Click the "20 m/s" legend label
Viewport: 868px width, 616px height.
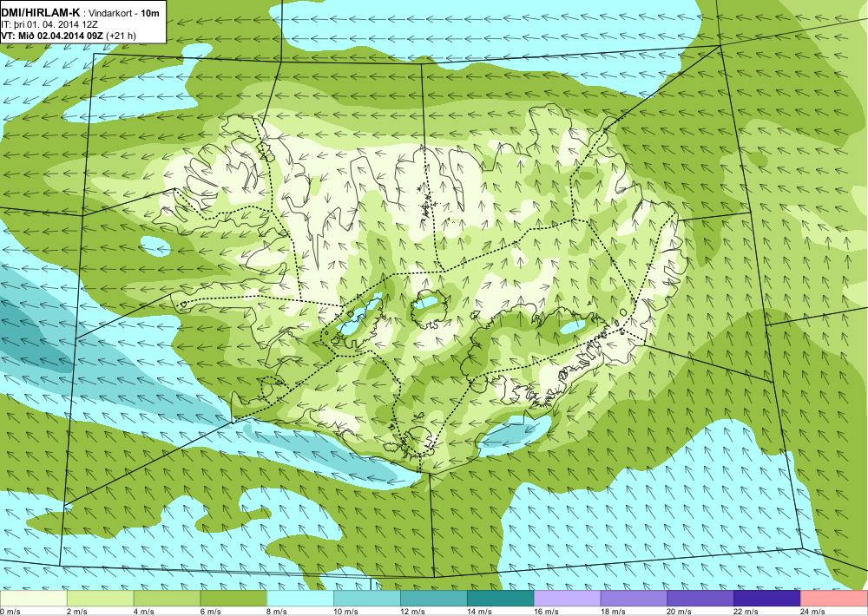point(680,612)
